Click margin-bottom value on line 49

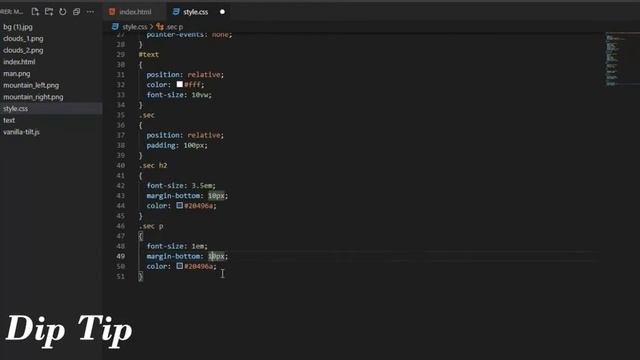216,256
